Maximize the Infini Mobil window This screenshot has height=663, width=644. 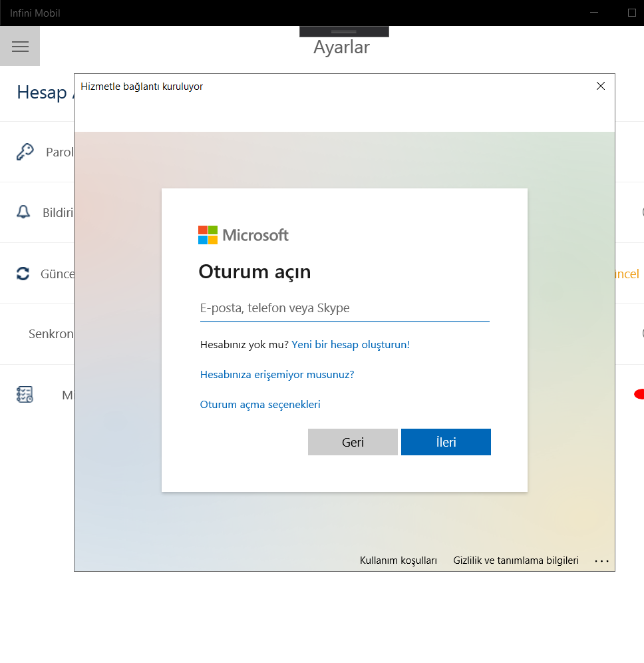pos(632,13)
